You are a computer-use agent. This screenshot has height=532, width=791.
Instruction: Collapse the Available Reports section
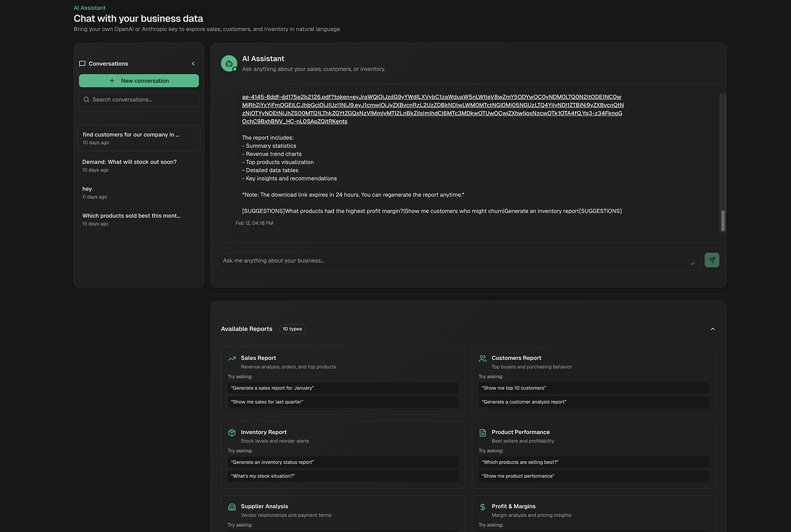pos(712,329)
